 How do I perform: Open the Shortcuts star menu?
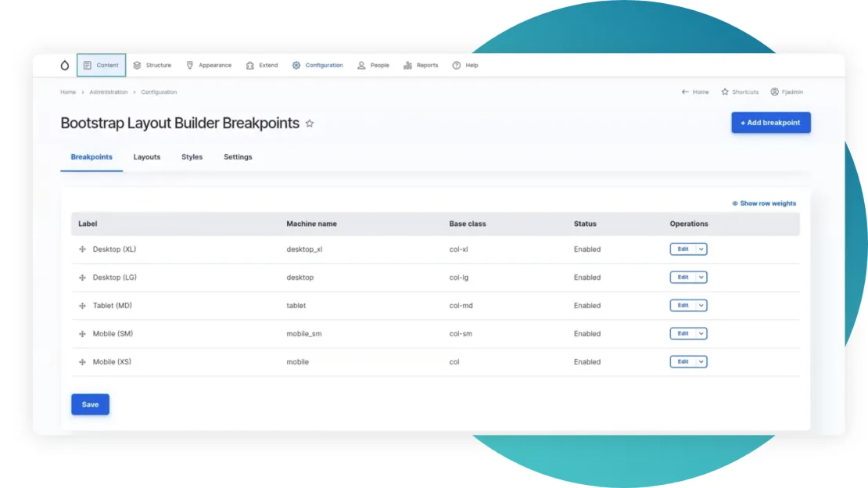[x=740, y=92]
